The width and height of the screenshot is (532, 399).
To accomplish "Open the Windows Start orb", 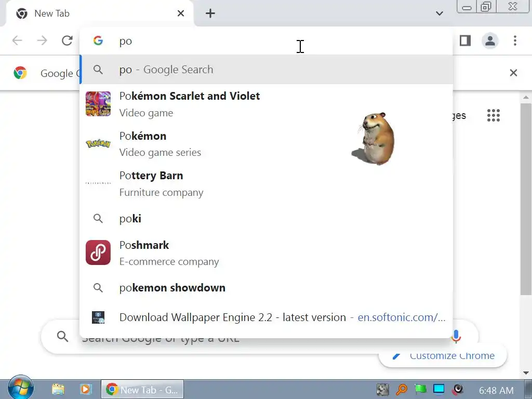I will pyautogui.click(x=21, y=387).
